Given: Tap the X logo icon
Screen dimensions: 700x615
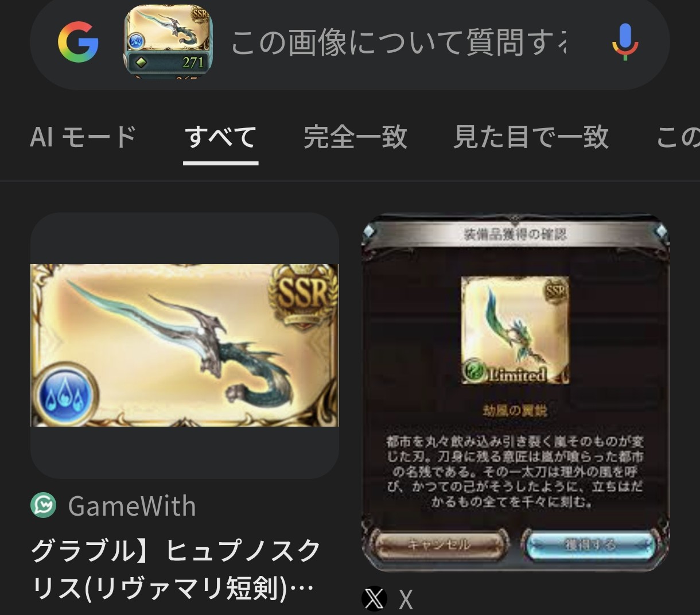Looking at the screenshot, I should point(374,599).
